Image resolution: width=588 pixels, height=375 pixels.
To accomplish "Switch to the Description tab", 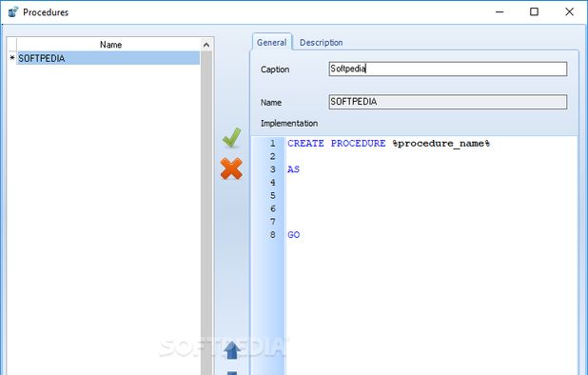I will [x=321, y=43].
